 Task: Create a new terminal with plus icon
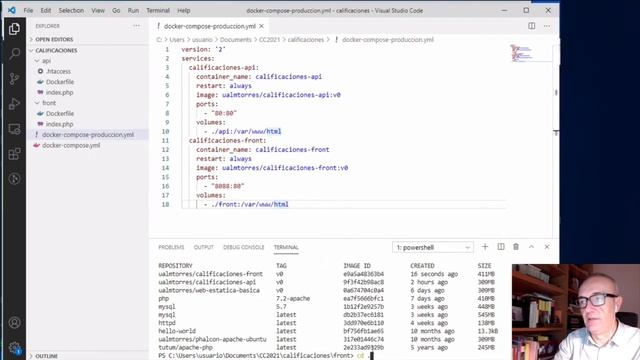pos(485,247)
